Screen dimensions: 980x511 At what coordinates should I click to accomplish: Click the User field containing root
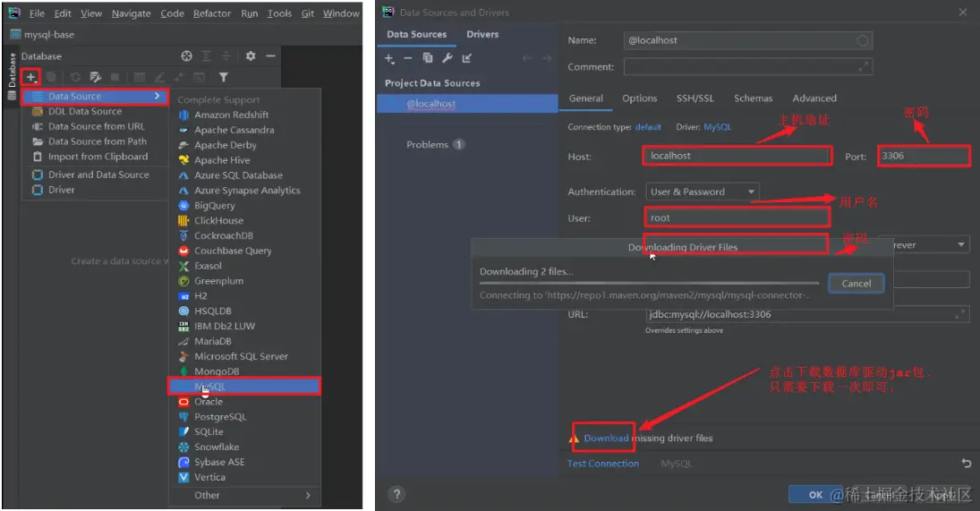tap(737, 217)
